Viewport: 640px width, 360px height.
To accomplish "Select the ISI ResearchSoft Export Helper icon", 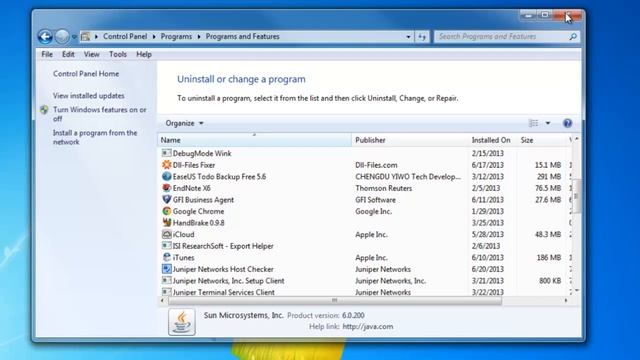I will tap(166, 246).
